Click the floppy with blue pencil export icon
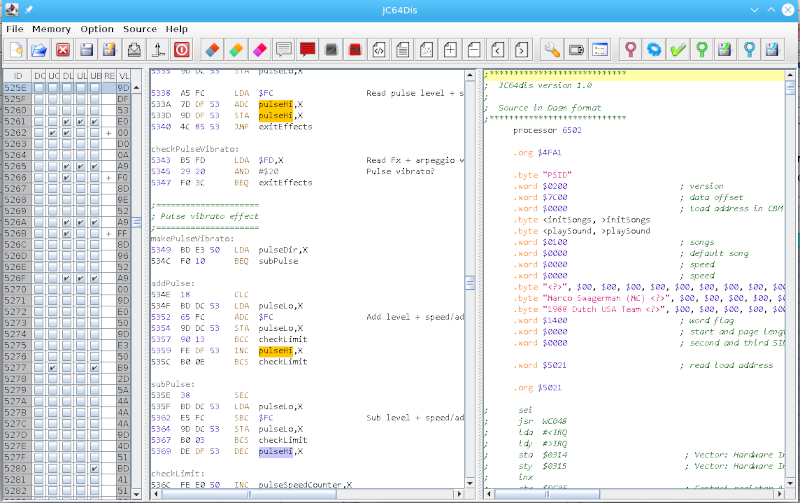 tap(772, 49)
